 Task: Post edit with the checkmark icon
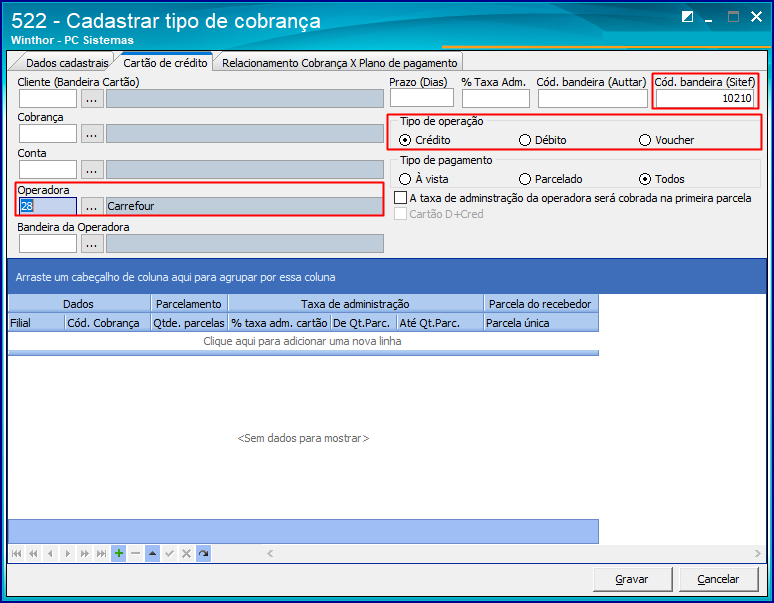tap(169, 554)
